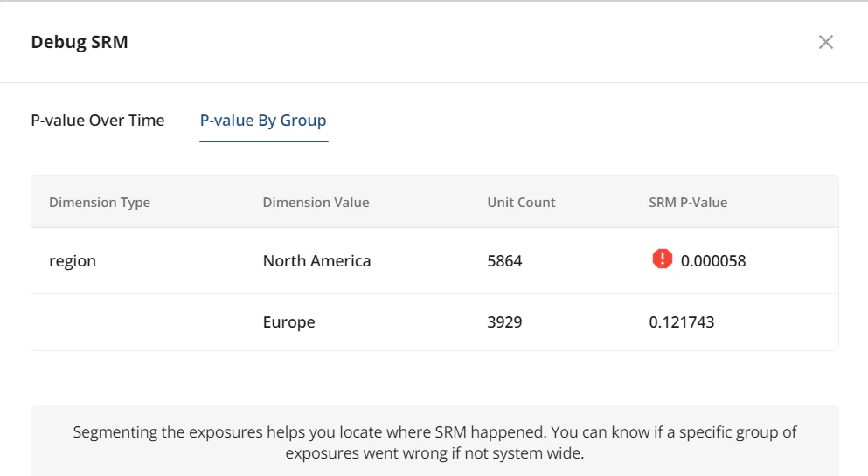This screenshot has width=868, height=476.
Task: Click the Debug SRM dialog title
Action: coord(80,42)
